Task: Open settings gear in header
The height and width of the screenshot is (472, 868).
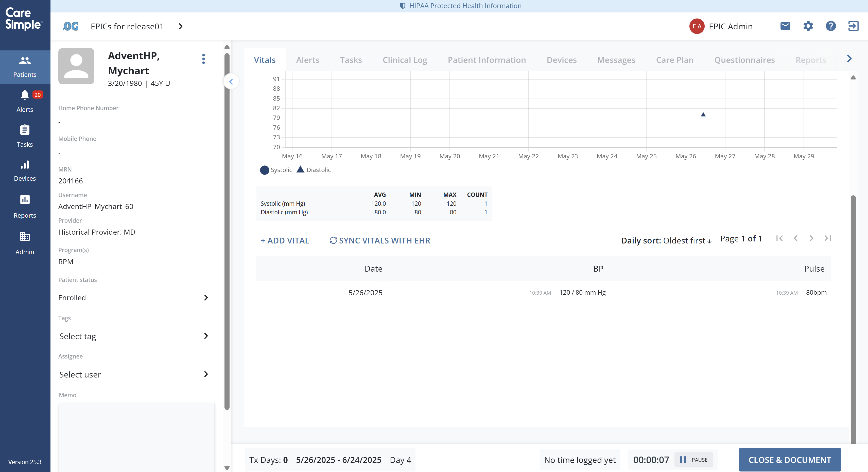Action: [x=808, y=26]
